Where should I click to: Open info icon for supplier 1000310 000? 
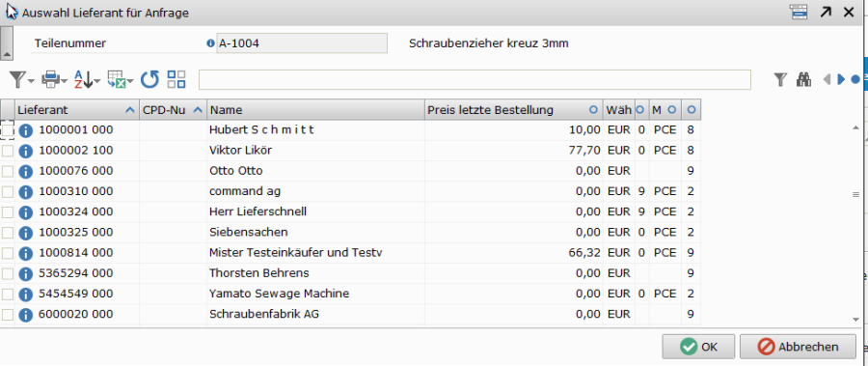point(25,192)
